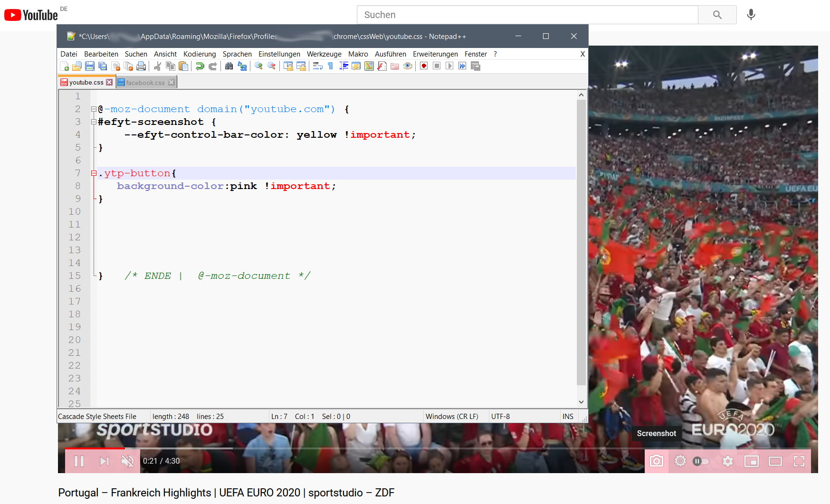Start macro recording with the red dot
This screenshot has width=830, height=504.
pos(424,66)
